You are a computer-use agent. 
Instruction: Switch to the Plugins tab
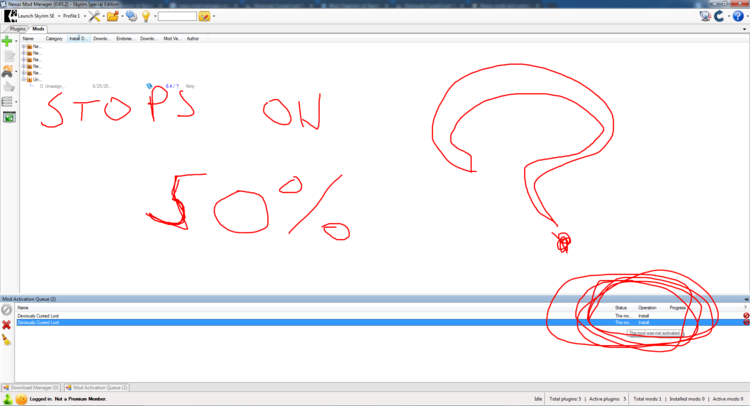pos(17,29)
